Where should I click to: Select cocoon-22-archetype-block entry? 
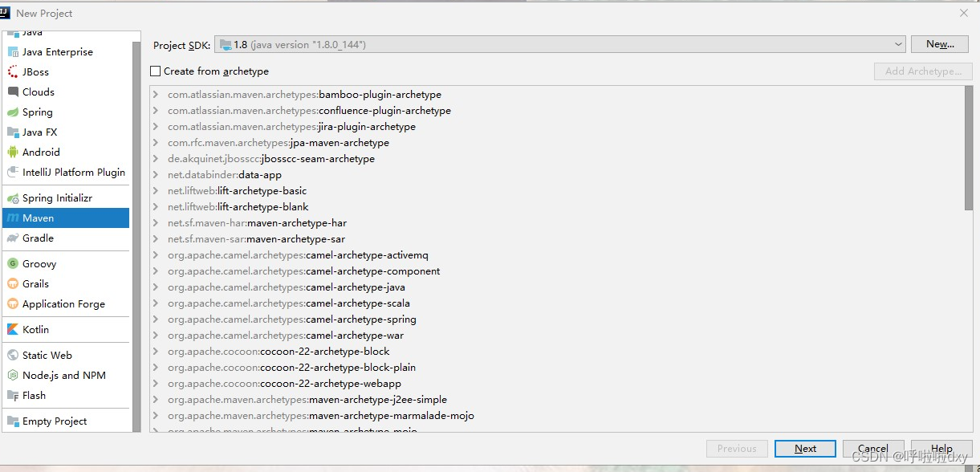279,351
